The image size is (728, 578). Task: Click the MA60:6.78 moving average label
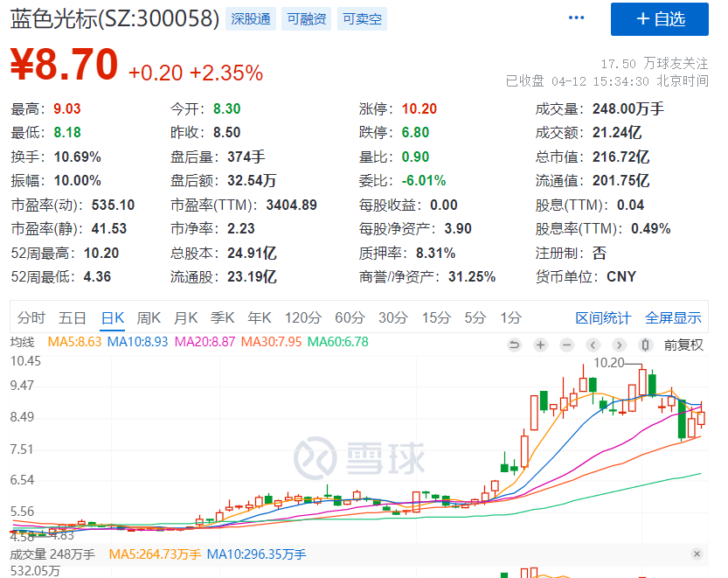point(338,342)
